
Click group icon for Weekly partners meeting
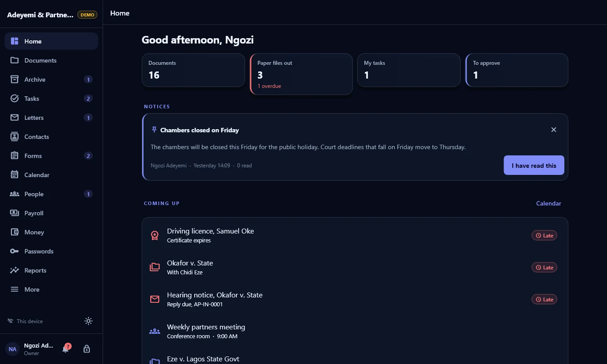(x=155, y=331)
